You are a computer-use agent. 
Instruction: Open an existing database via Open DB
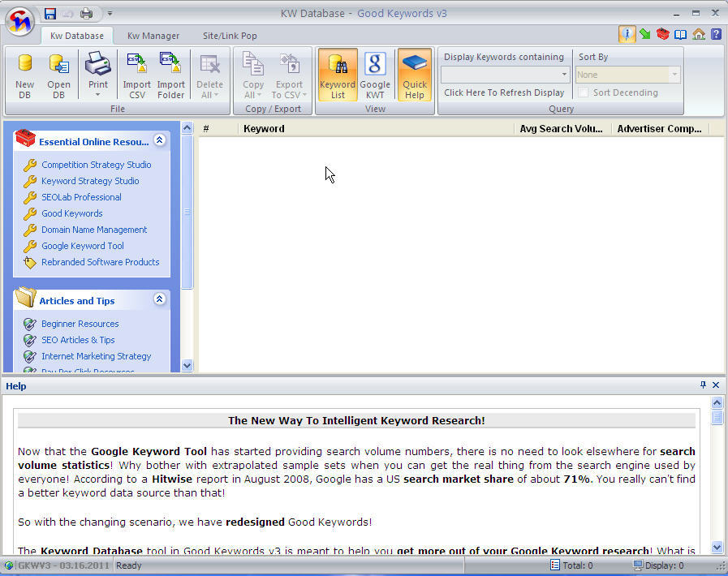pyautogui.click(x=58, y=75)
